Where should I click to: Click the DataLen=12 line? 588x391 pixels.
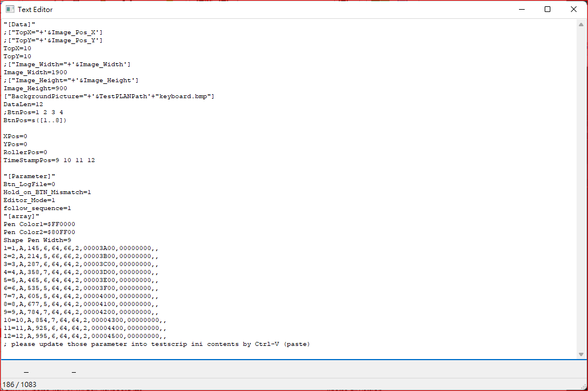click(x=23, y=104)
